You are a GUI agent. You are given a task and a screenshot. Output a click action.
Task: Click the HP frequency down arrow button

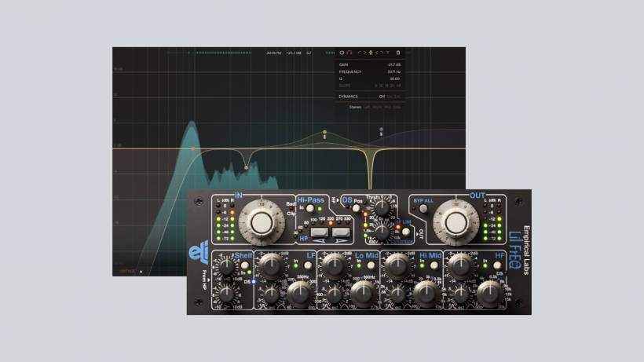click(x=319, y=232)
